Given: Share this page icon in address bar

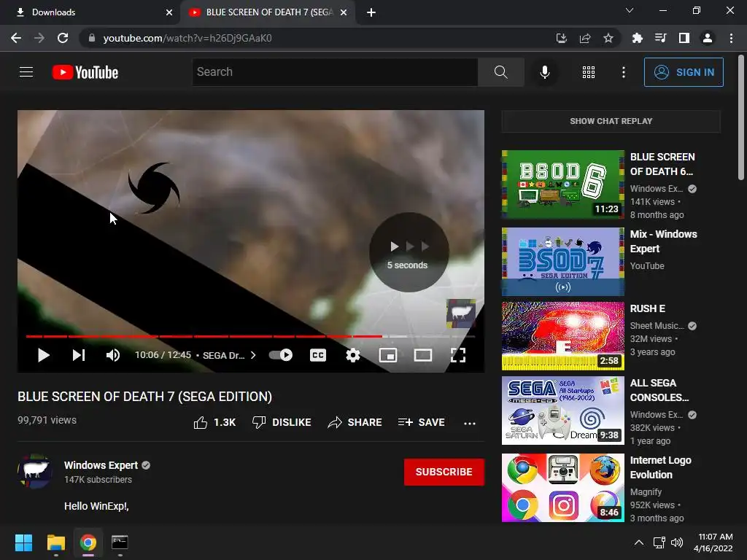Looking at the screenshot, I should [x=584, y=38].
